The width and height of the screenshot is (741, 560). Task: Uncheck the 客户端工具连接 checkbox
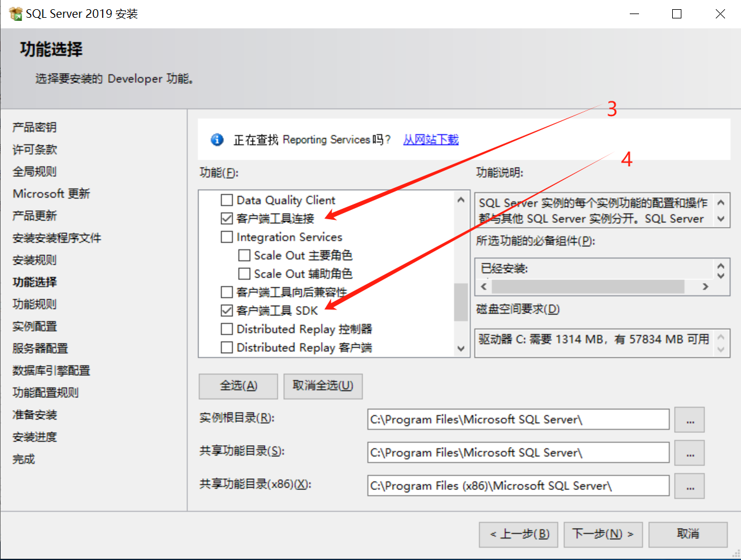coord(227,219)
